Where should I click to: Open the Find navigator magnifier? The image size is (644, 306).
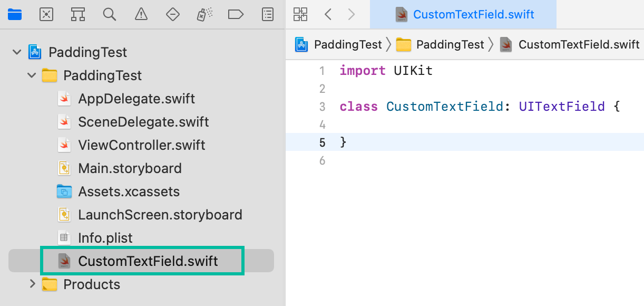110,14
